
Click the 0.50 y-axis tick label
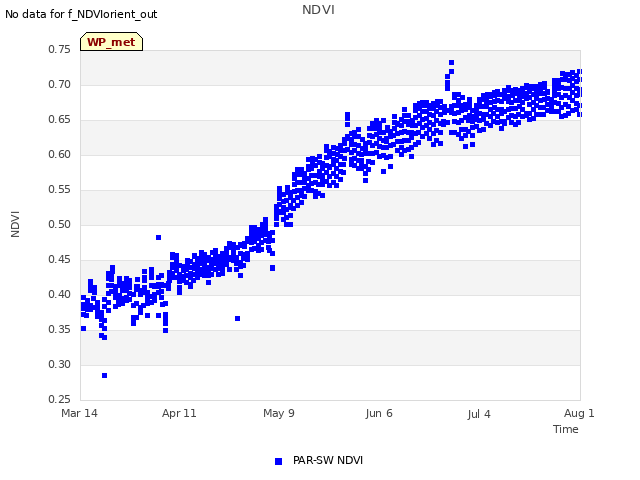pyautogui.click(x=60, y=224)
